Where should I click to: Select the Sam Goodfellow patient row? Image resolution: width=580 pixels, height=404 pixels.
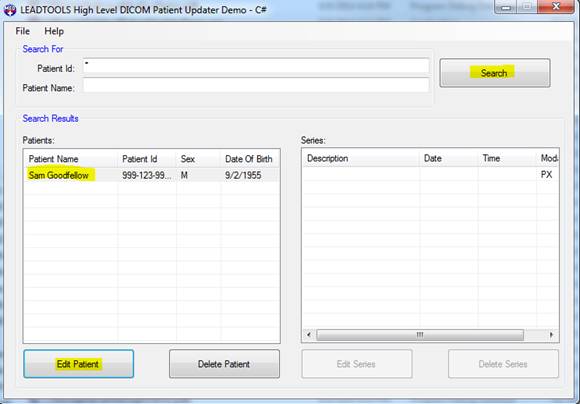151,175
